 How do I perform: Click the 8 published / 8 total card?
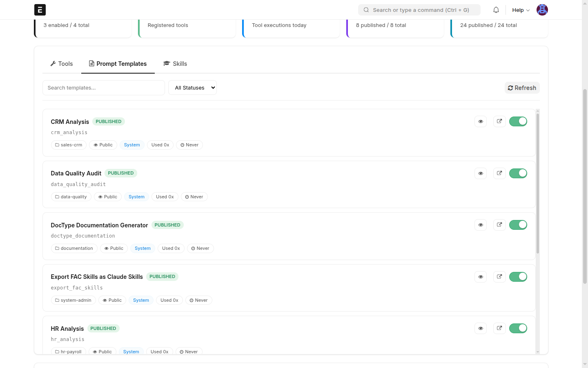[x=395, y=28]
